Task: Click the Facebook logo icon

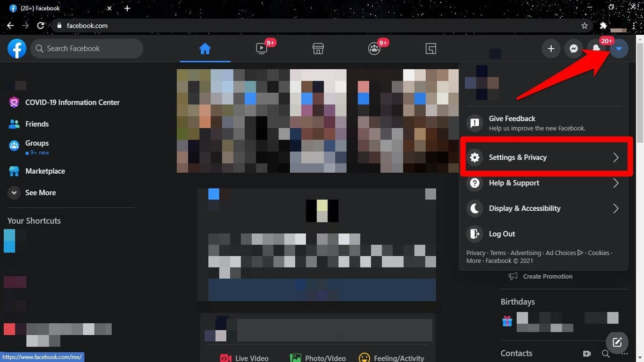Action: click(x=17, y=49)
